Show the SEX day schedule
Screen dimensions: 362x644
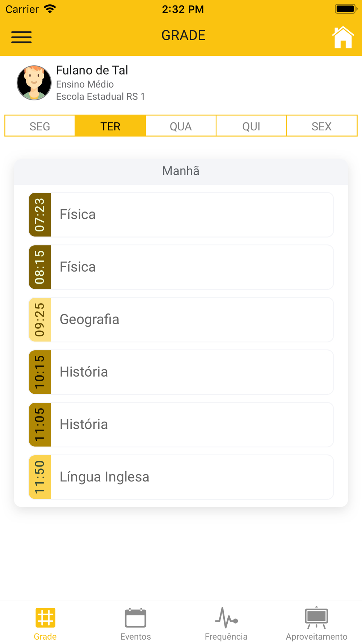321,126
